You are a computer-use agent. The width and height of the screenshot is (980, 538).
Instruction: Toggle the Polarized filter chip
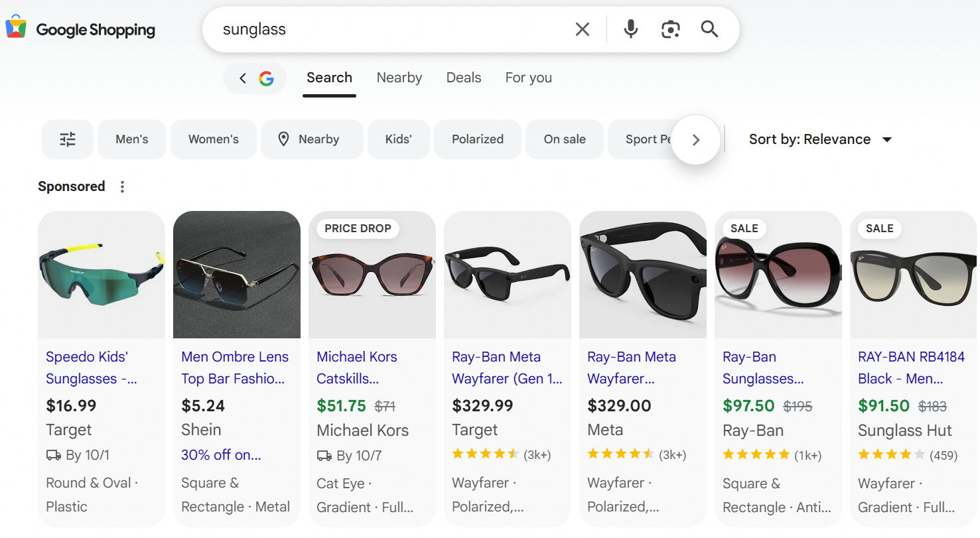click(x=477, y=139)
